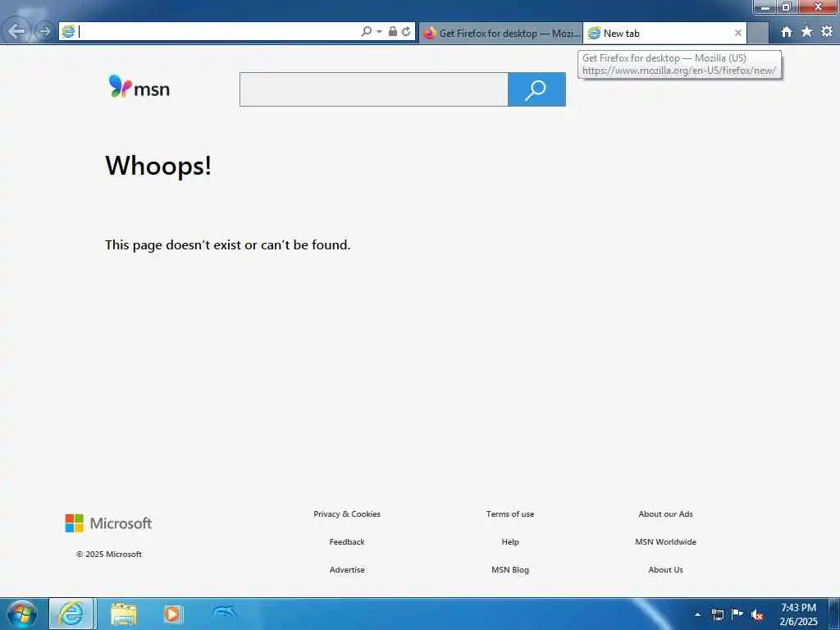Click the security lock icon in address bar

pos(393,32)
